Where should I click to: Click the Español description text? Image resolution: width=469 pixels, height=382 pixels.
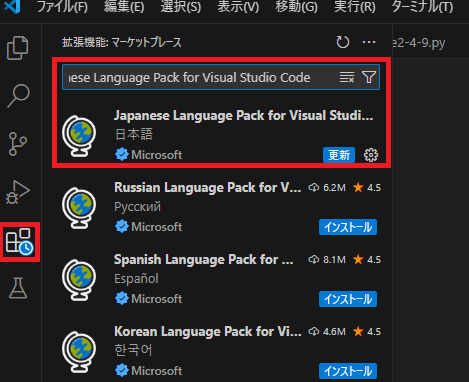click(x=136, y=279)
